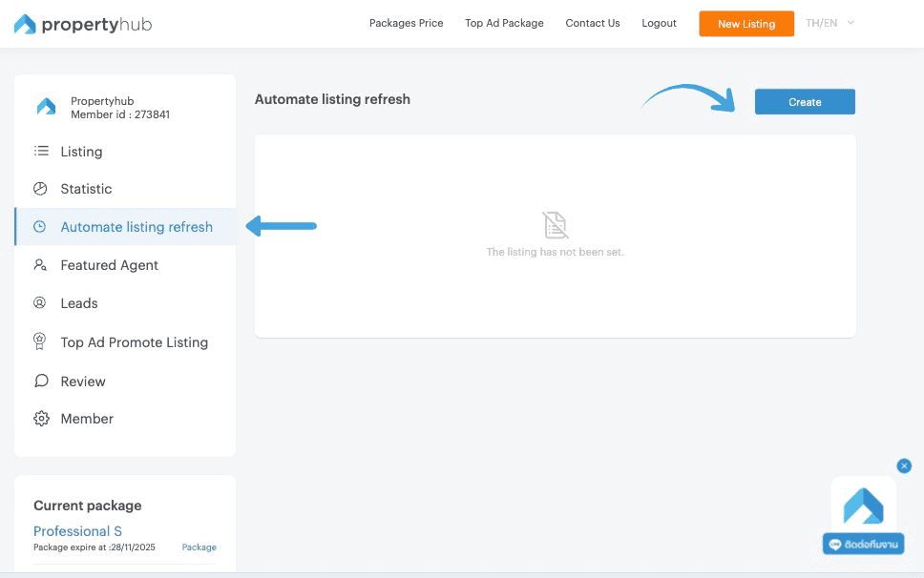
Task: Select Contact Us from the top navigation
Action: (592, 23)
